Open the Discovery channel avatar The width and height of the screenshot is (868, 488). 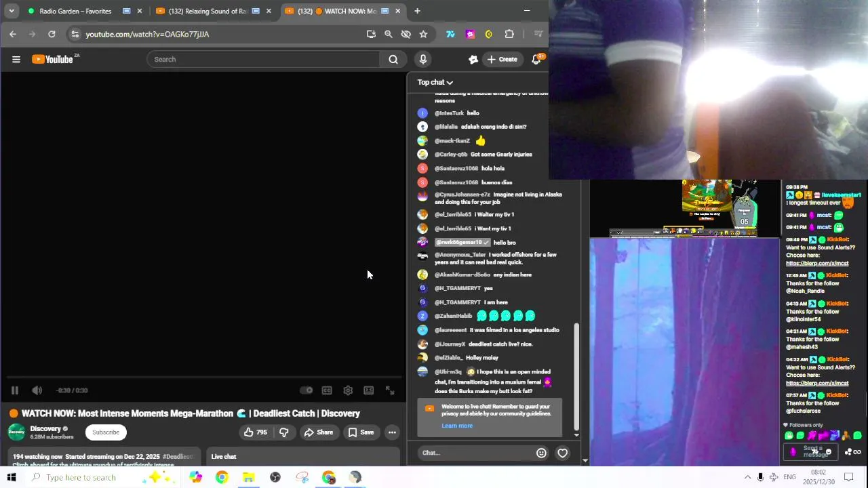pyautogui.click(x=16, y=432)
